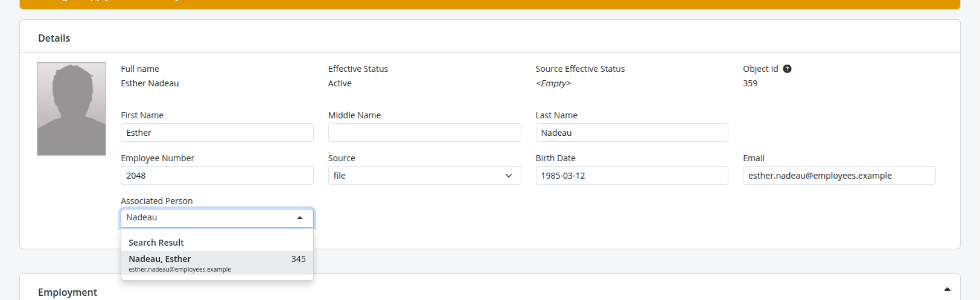Collapse the Associated Person dropdown arrow

coord(300,218)
